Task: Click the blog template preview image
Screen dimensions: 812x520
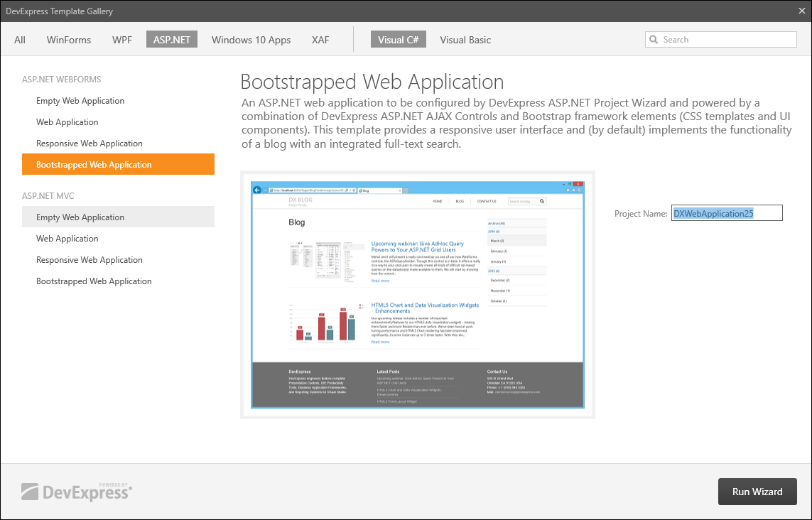Action: pyautogui.click(x=418, y=295)
